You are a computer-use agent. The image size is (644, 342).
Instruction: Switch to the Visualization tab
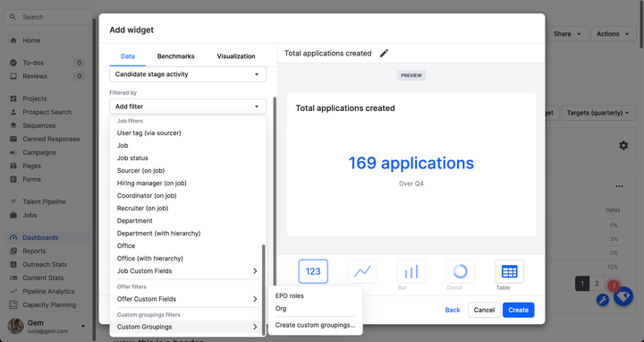click(x=236, y=56)
